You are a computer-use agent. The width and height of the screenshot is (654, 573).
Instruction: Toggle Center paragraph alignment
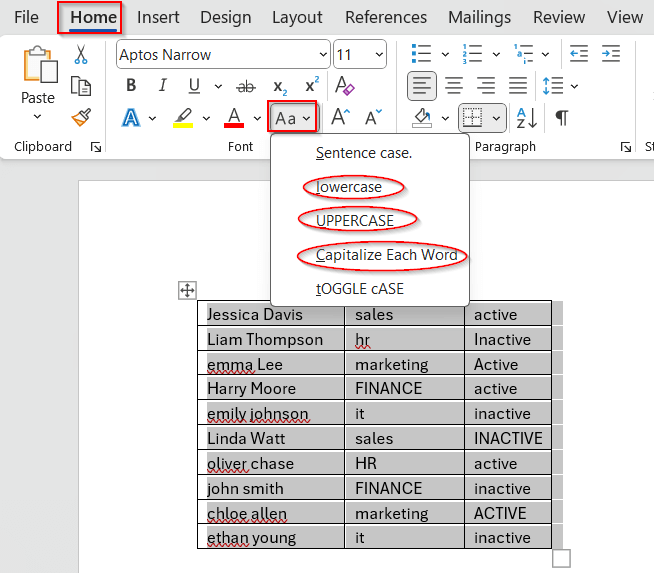454,86
